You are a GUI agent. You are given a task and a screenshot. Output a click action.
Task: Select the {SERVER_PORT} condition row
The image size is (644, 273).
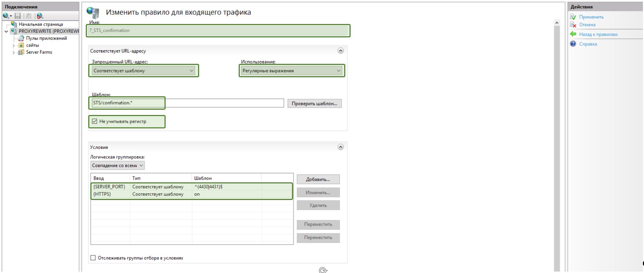pos(192,187)
